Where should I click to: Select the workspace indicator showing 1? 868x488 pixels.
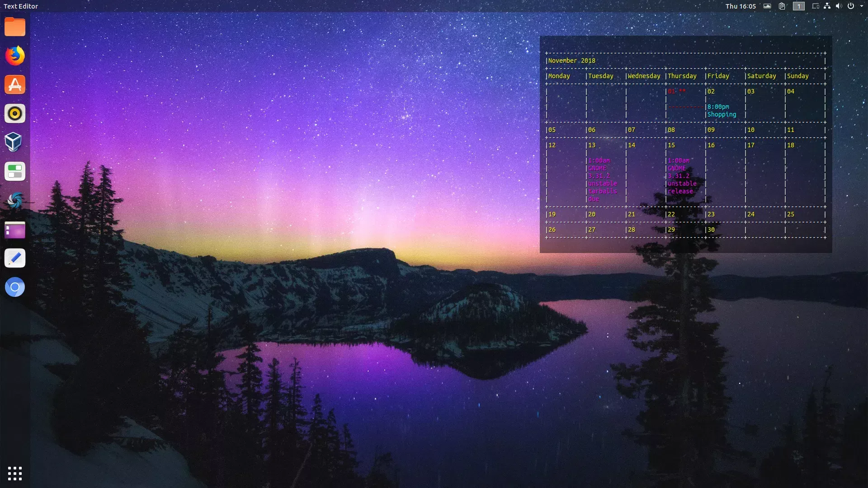tap(798, 6)
